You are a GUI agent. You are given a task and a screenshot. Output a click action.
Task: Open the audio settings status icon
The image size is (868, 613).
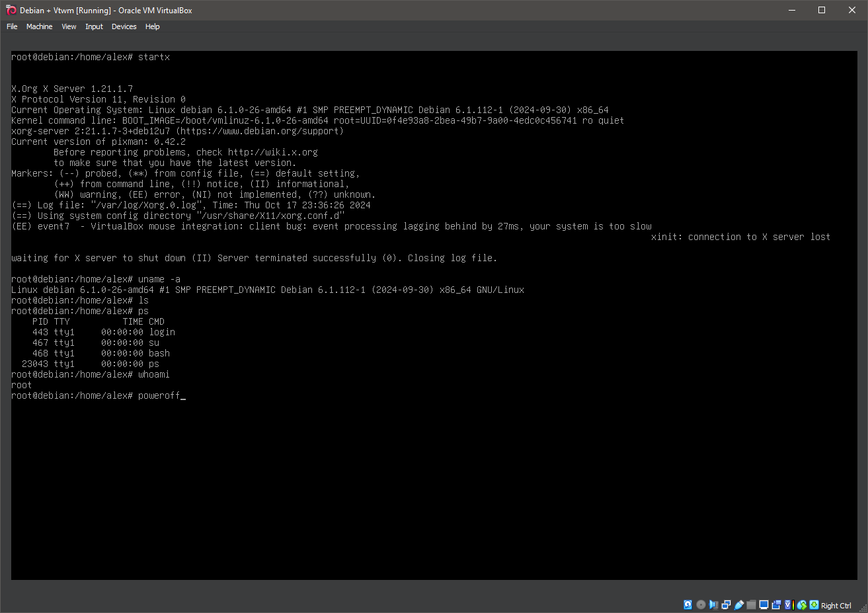713,604
